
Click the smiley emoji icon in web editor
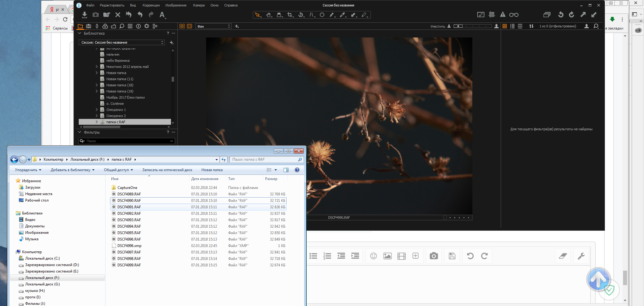click(373, 256)
